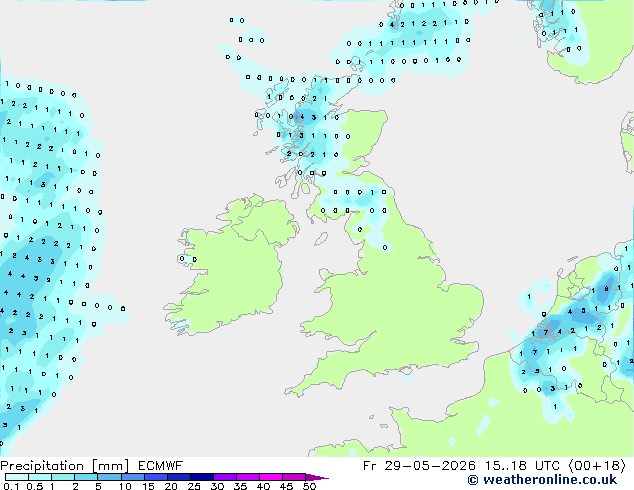Click the '0.1' legend scale label

tap(11, 486)
